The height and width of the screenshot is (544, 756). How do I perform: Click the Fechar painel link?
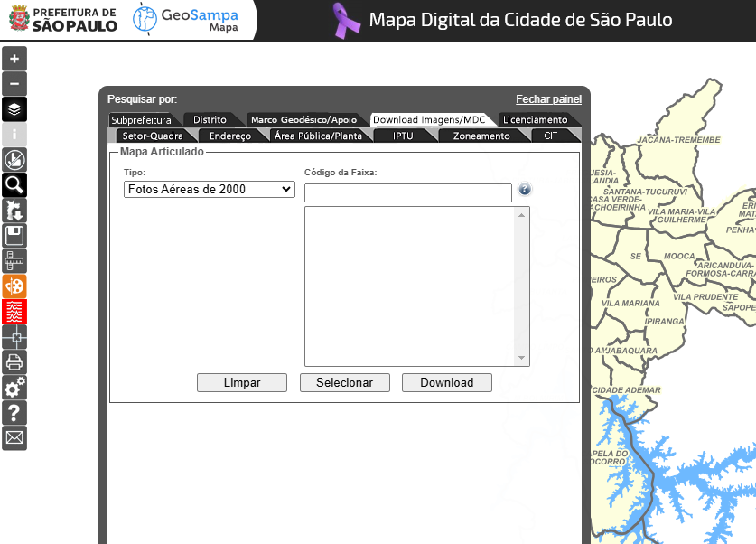[548, 99]
